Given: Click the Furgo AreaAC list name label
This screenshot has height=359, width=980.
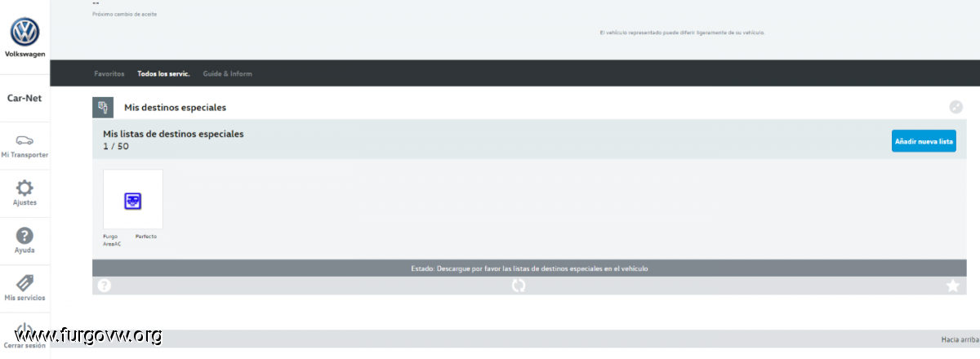Looking at the screenshot, I should (111, 240).
